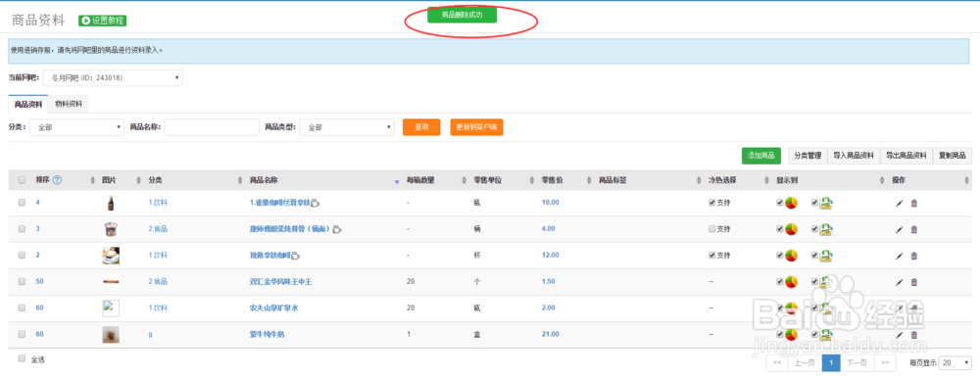Jump to the last page with >>

pyautogui.click(x=884, y=362)
